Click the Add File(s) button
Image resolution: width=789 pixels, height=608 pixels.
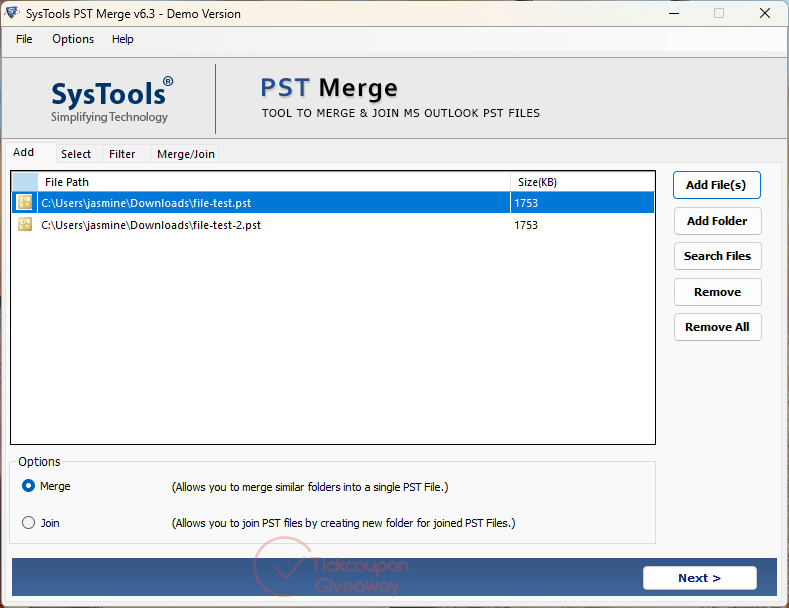(717, 185)
